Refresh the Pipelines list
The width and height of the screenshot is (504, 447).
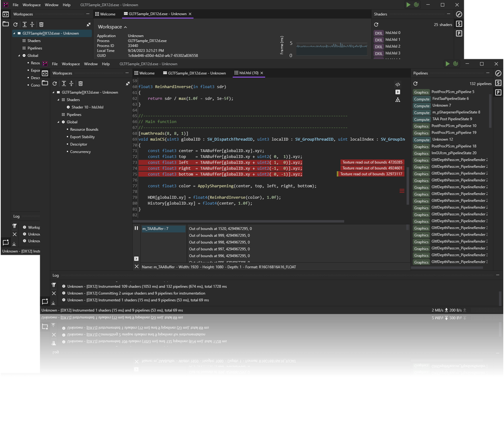415,84
